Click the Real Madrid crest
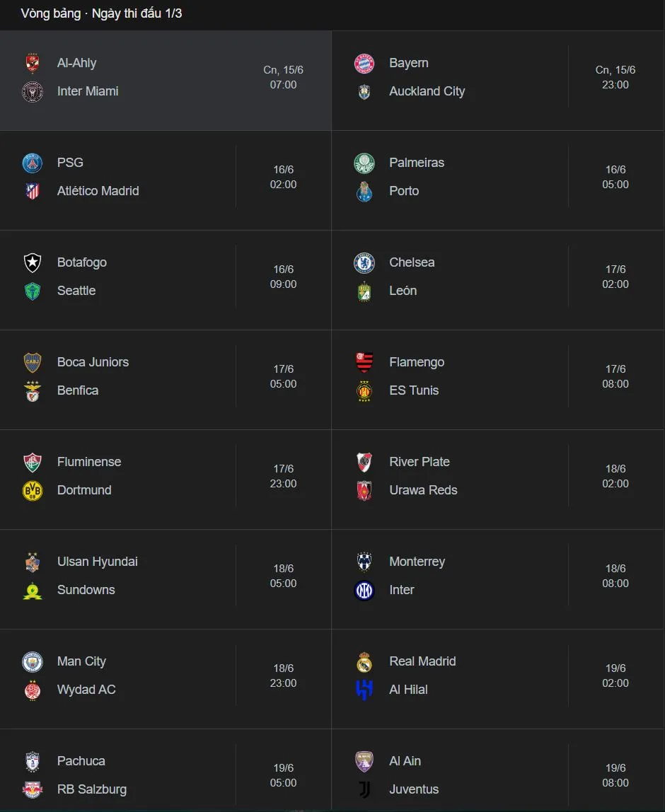This screenshot has width=665, height=812. click(x=364, y=661)
